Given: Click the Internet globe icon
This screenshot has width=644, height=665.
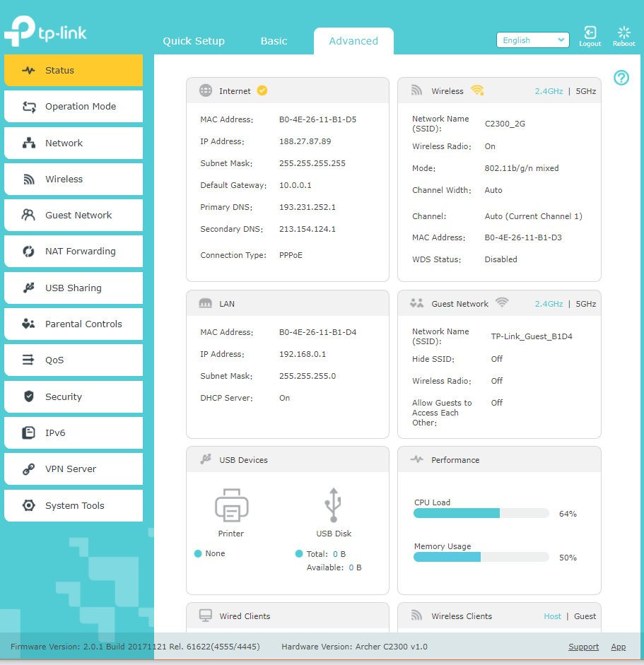Looking at the screenshot, I should [x=206, y=91].
